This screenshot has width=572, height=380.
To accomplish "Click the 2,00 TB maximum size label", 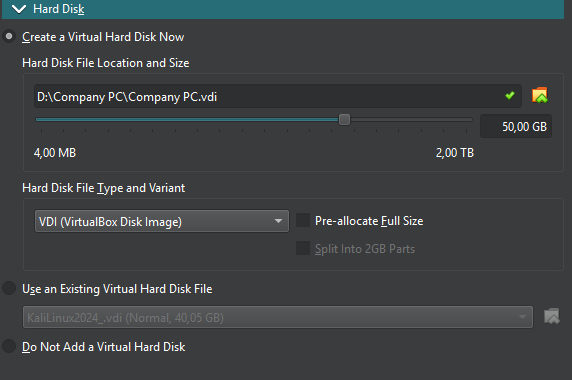I will coord(455,152).
